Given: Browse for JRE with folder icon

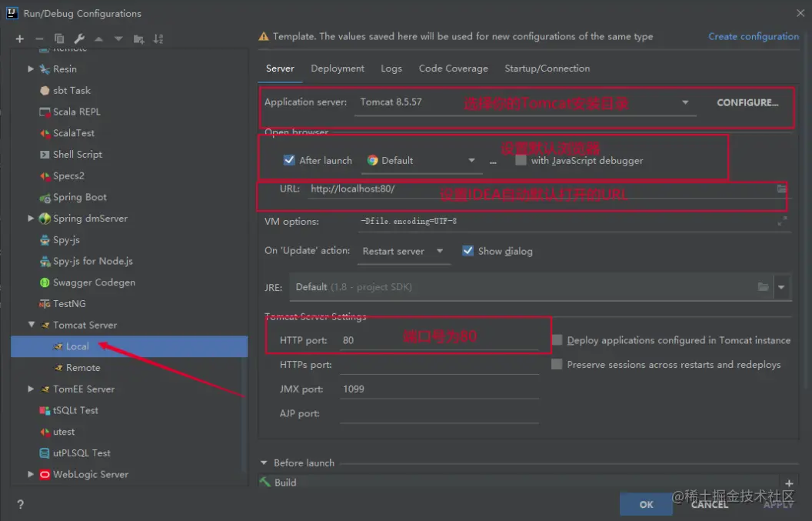Looking at the screenshot, I should (x=764, y=287).
